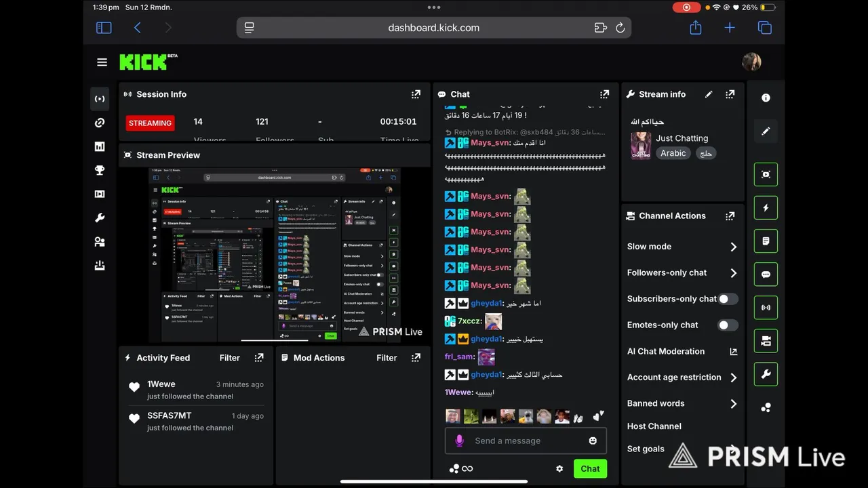Expand Banned words settings
The width and height of the screenshot is (868, 488).
tap(733, 404)
